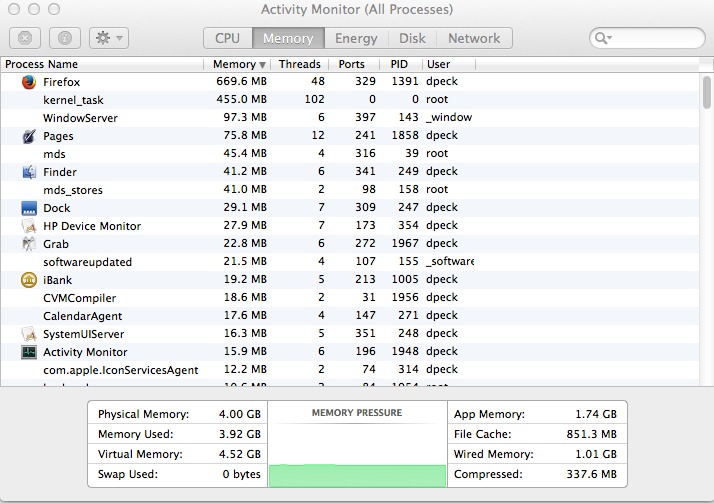Sort by Threads column header

click(300, 64)
